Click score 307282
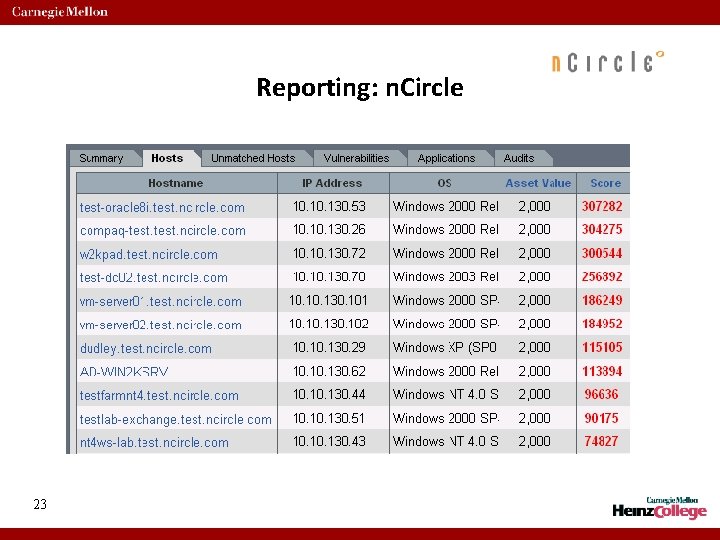The height and width of the screenshot is (540, 720). (x=602, y=207)
